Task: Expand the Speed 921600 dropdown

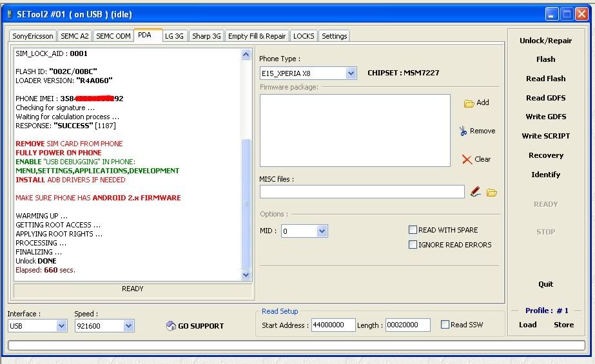Action: coord(129,326)
